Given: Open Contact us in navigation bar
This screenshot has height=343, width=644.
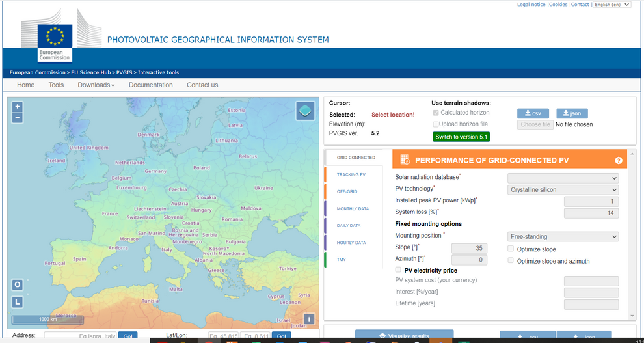Looking at the screenshot, I should pos(202,85).
